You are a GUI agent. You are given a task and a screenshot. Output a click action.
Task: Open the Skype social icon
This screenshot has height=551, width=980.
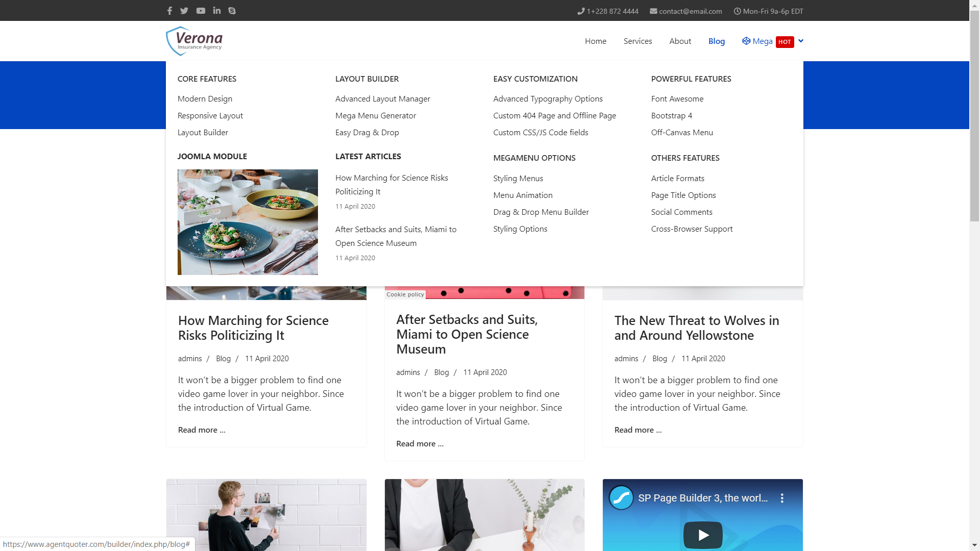pyautogui.click(x=232, y=11)
